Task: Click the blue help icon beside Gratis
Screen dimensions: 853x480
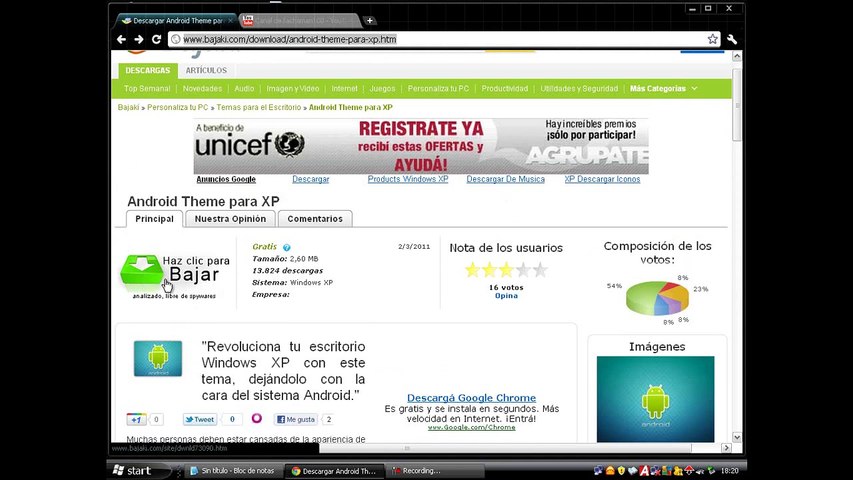Action: pyautogui.click(x=287, y=247)
